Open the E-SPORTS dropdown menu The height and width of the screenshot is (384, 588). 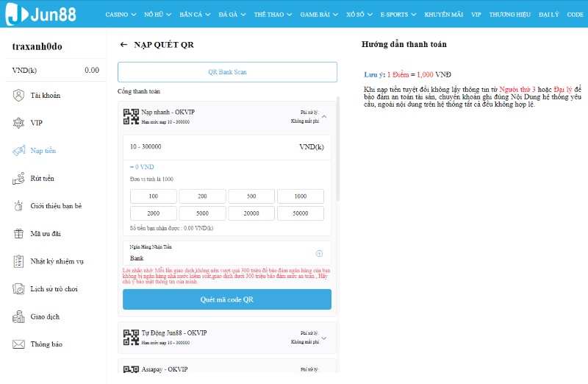398,14
